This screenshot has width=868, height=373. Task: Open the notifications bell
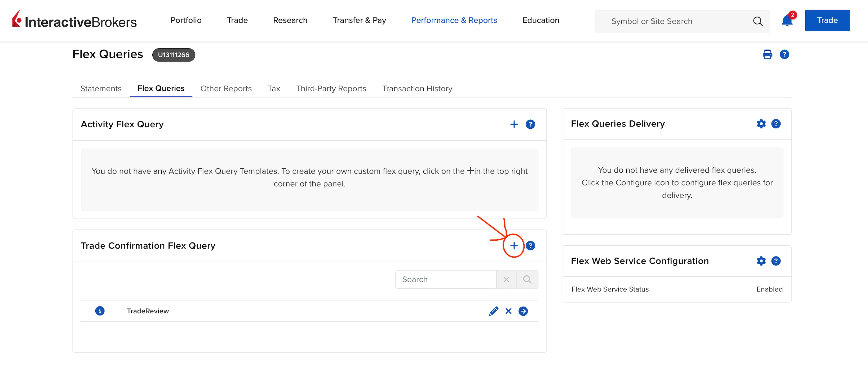787,21
